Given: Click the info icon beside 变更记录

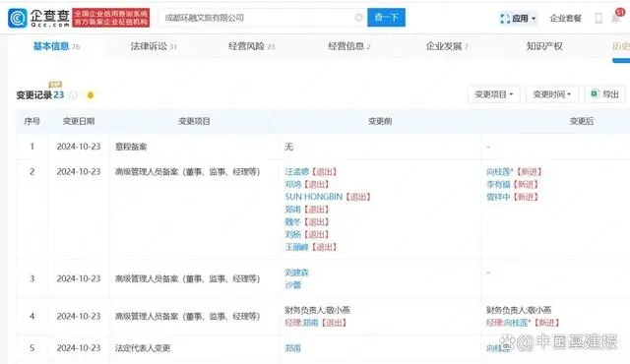Looking at the screenshot, I should tap(74, 95).
